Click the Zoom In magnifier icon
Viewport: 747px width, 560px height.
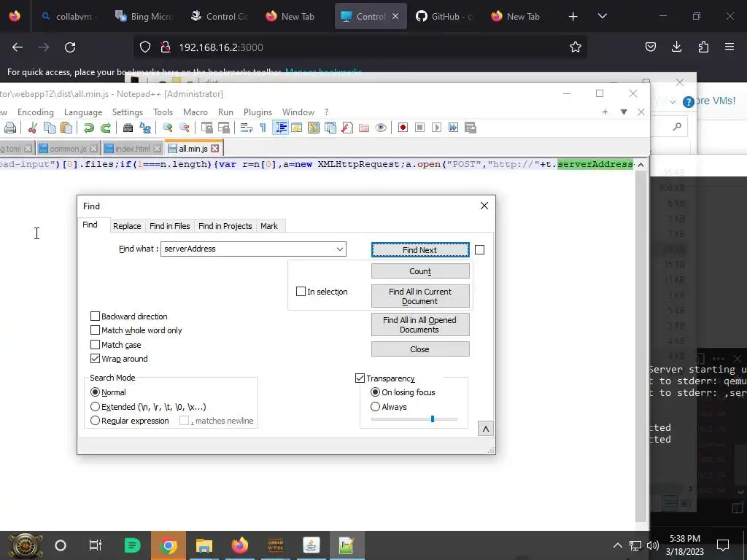pyautogui.click(x=167, y=128)
